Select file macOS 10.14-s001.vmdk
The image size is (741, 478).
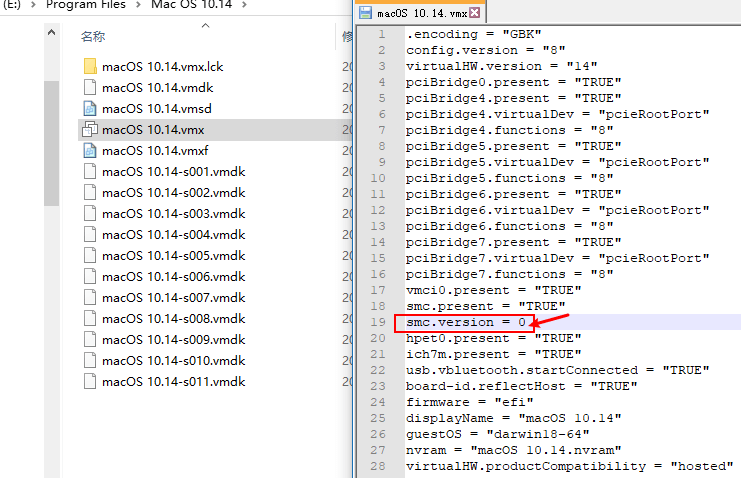[173, 171]
